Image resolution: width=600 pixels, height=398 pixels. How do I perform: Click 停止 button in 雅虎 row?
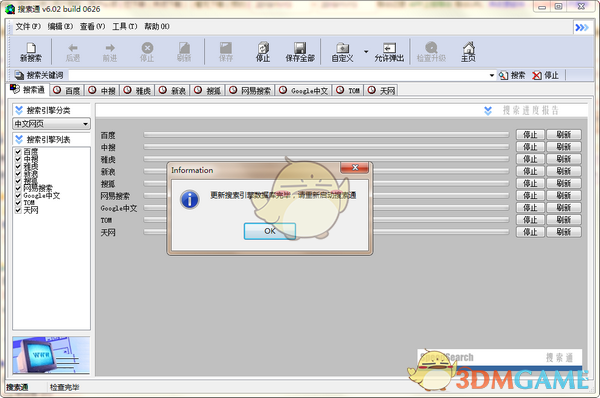click(x=530, y=159)
